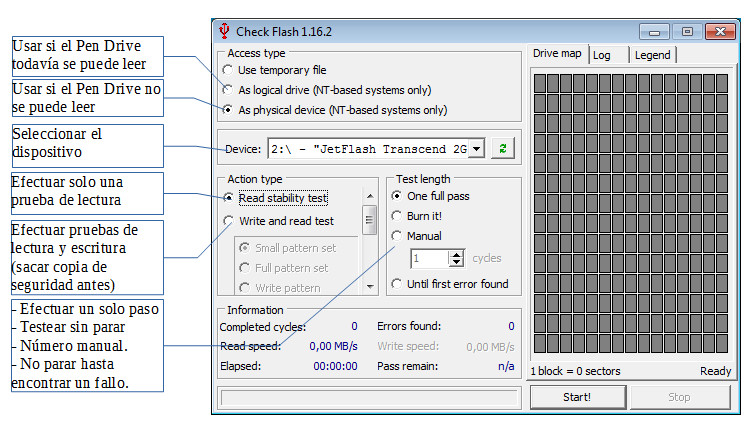This screenshot has width=756, height=435.
Task: Select Write pattern option
Action: point(244,288)
